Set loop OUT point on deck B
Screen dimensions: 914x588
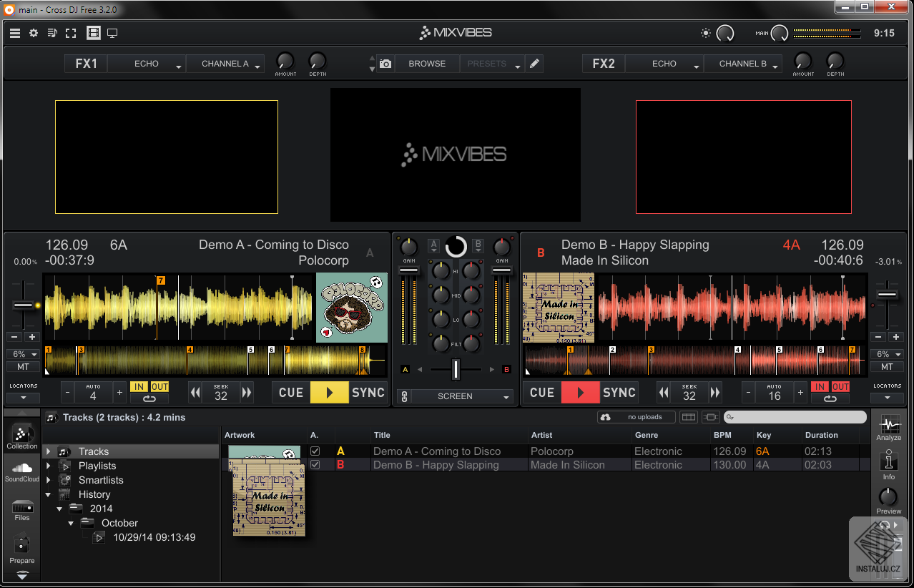click(x=840, y=387)
